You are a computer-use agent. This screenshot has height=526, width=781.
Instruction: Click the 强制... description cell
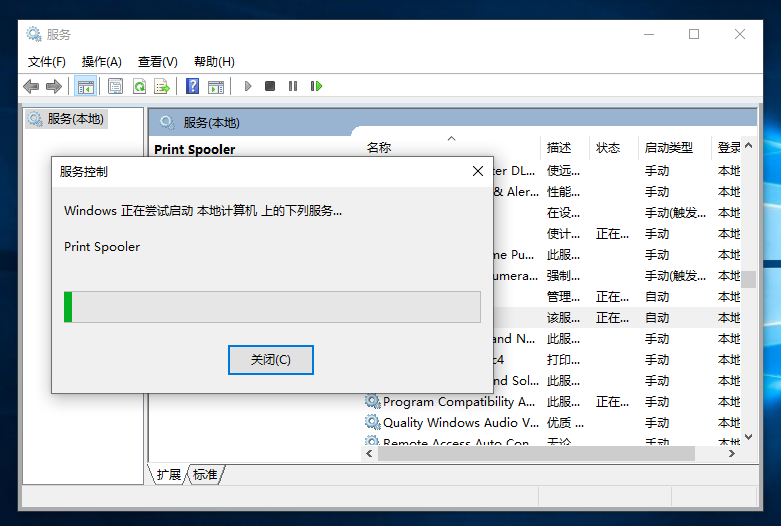point(563,276)
